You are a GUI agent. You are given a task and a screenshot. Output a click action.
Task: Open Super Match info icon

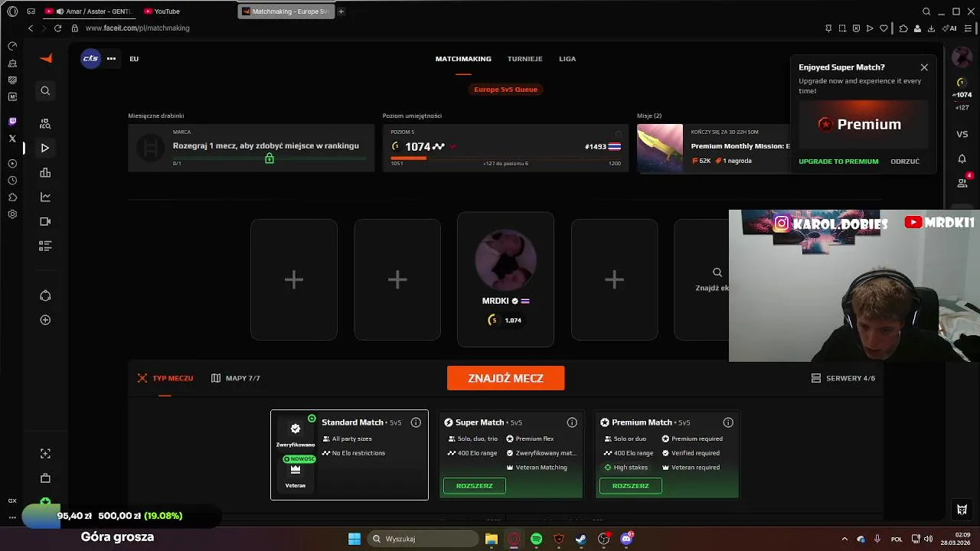click(x=572, y=422)
